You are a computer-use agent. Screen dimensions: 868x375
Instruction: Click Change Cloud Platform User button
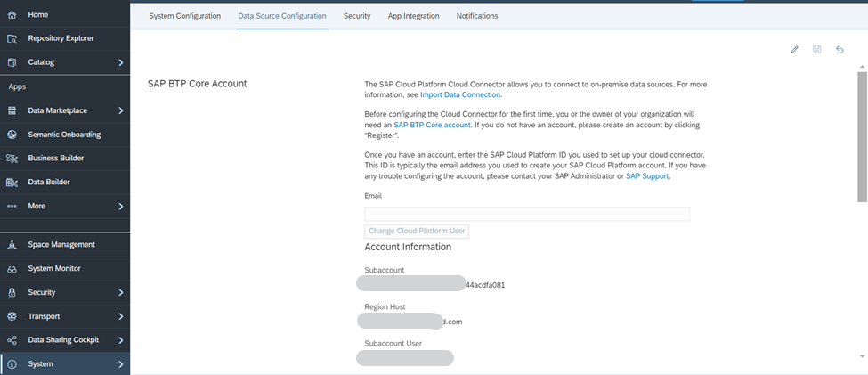point(417,231)
